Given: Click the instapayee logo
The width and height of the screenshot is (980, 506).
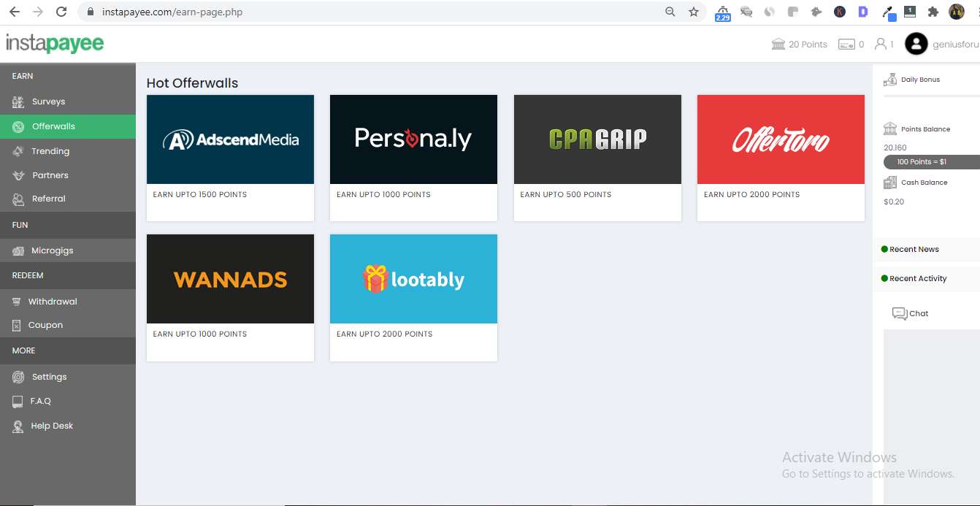Looking at the screenshot, I should (55, 44).
